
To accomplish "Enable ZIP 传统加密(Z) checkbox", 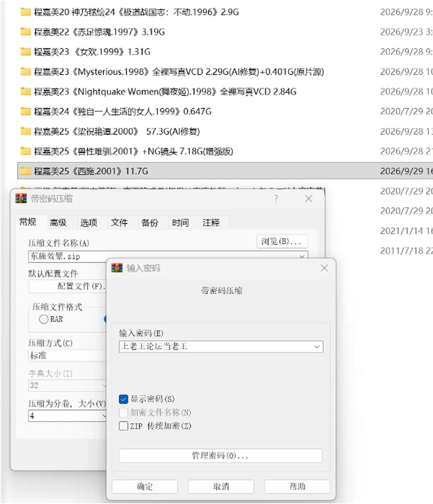I will point(124,426).
